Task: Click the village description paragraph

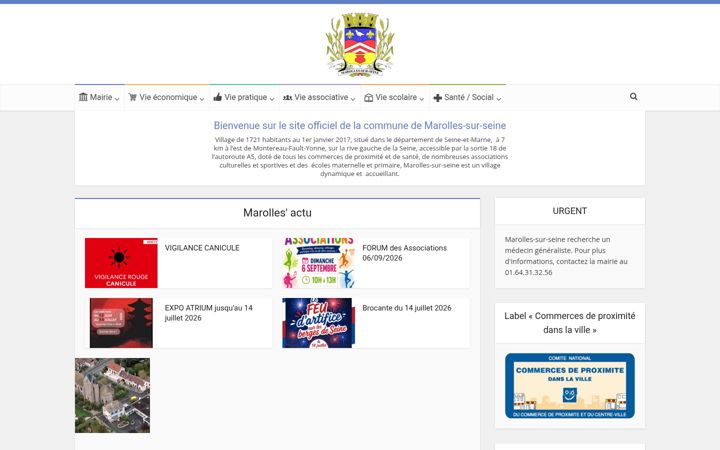Action: 360,157
